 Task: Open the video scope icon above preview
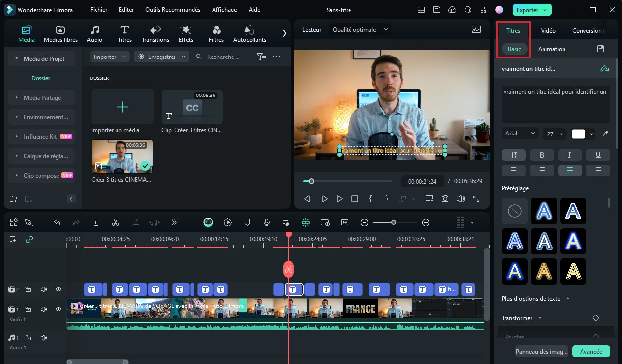pos(476,29)
